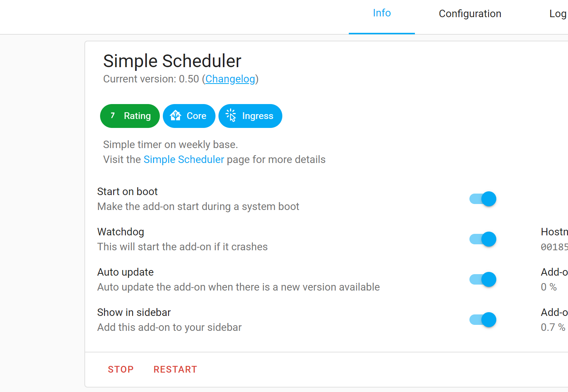The width and height of the screenshot is (568, 392).
Task: Click the green Rating badge
Action: click(x=130, y=116)
